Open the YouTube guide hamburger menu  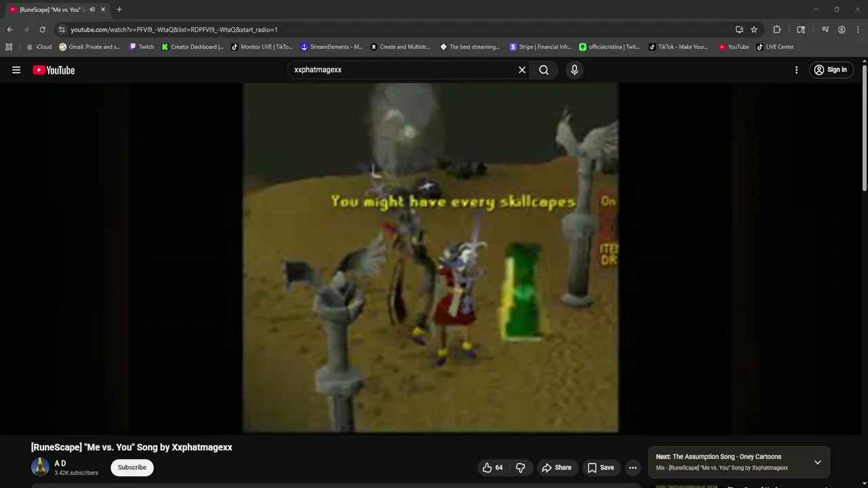16,70
